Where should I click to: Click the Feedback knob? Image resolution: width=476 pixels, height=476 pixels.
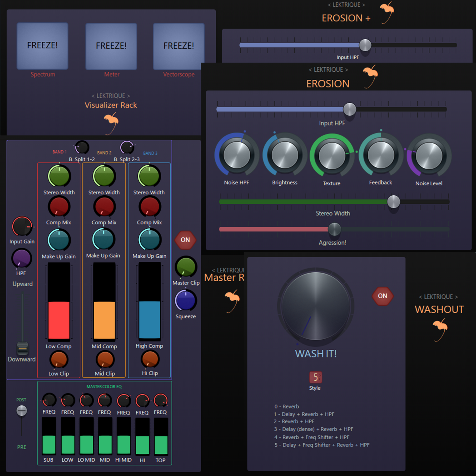[x=381, y=155]
